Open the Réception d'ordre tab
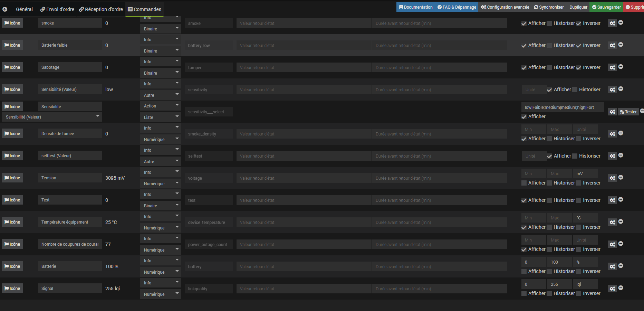Screen dimensions: 644x311 101,9
